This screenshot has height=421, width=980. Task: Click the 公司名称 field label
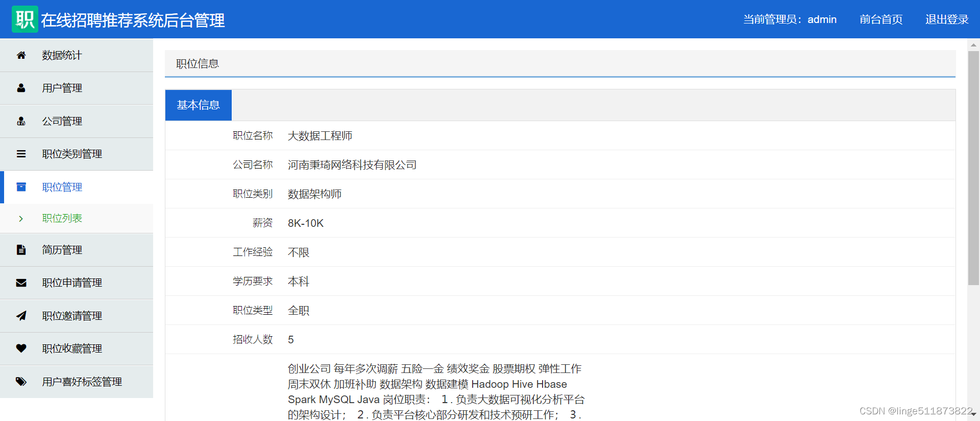pyautogui.click(x=253, y=165)
